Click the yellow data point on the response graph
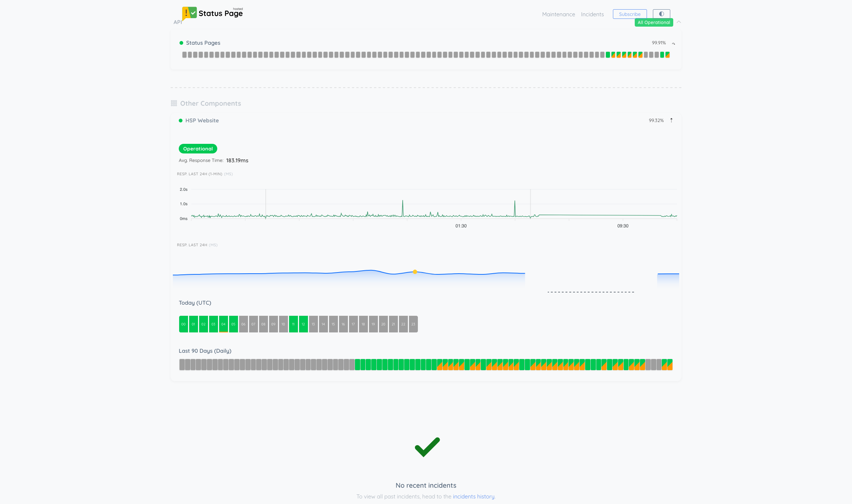The width and height of the screenshot is (852, 504). click(415, 272)
